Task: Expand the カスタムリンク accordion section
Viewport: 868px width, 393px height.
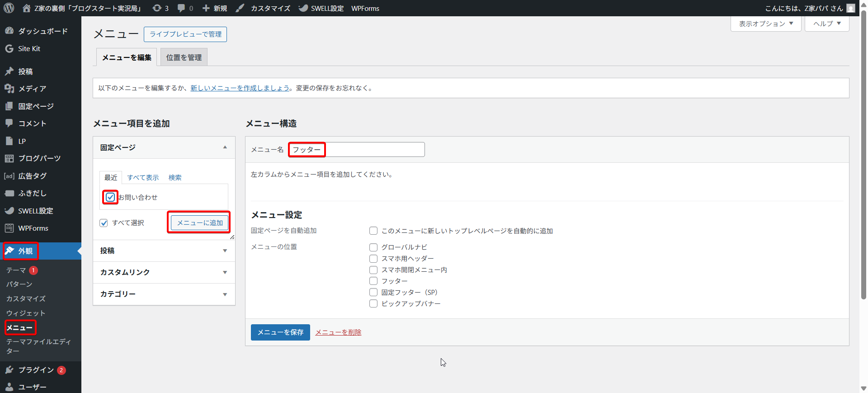Action: point(164,272)
